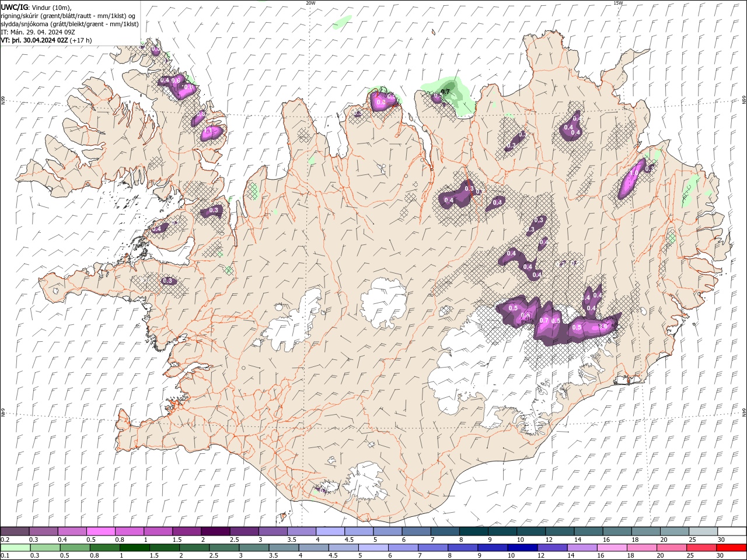The width and height of the screenshot is (747, 560).
Task: Click the '20W' longitude label
Action: click(310, 3)
